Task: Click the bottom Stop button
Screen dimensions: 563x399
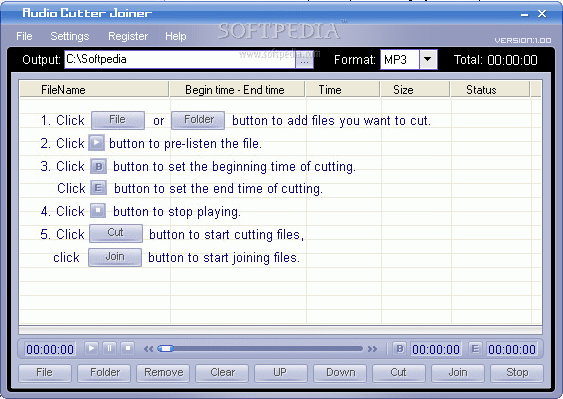Action: pos(517,373)
